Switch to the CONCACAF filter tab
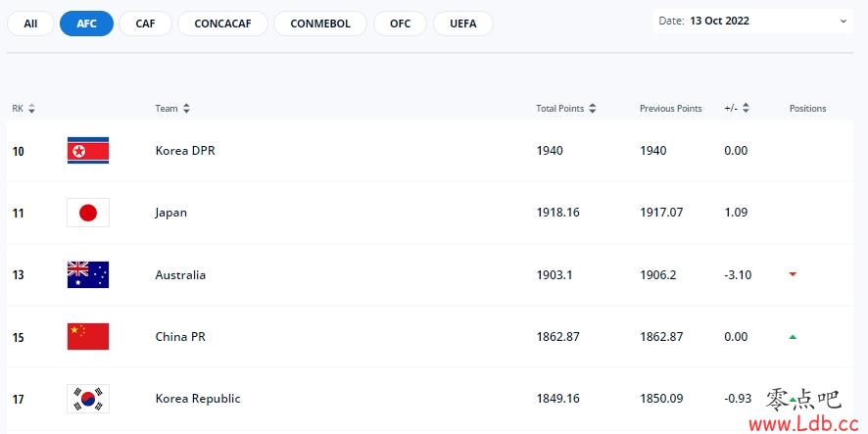 (x=222, y=24)
